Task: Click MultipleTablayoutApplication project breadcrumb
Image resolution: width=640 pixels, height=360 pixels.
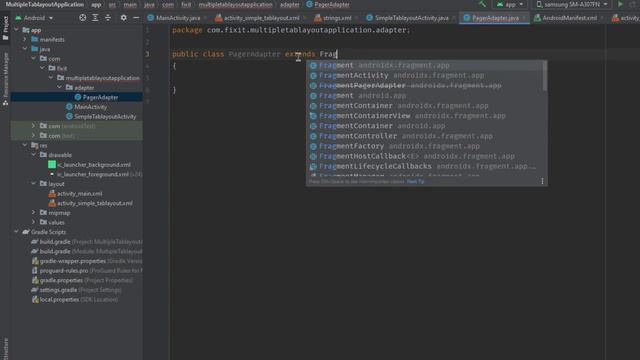Action: click(x=44, y=4)
